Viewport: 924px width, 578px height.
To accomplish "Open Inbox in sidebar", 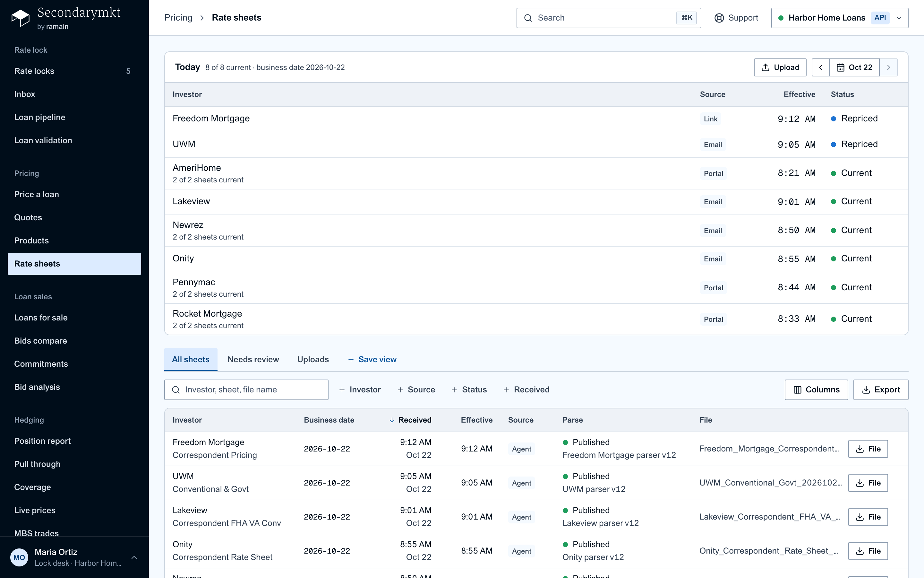I will [x=74, y=94].
